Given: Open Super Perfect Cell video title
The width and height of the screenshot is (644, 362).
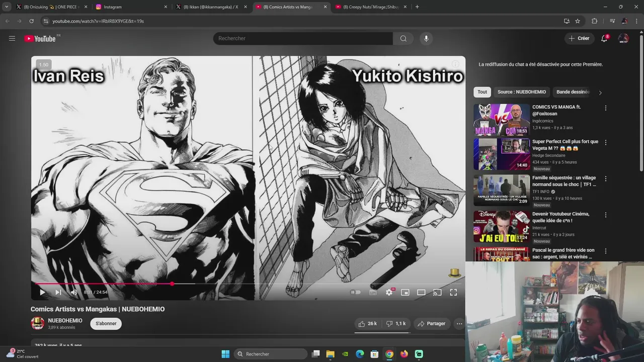Looking at the screenshot, I should tap(566, 145).
